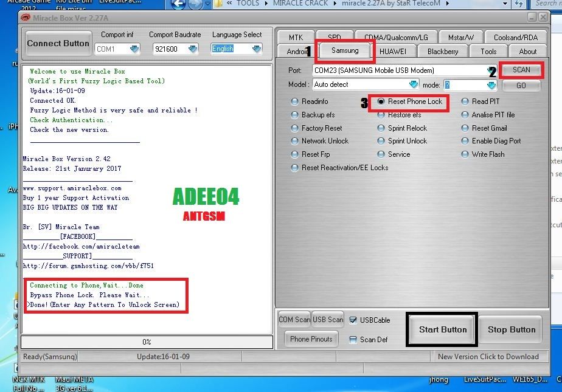
Task: Click the USB Scan button
Action: pyautogui.click(x=328, y=320)
